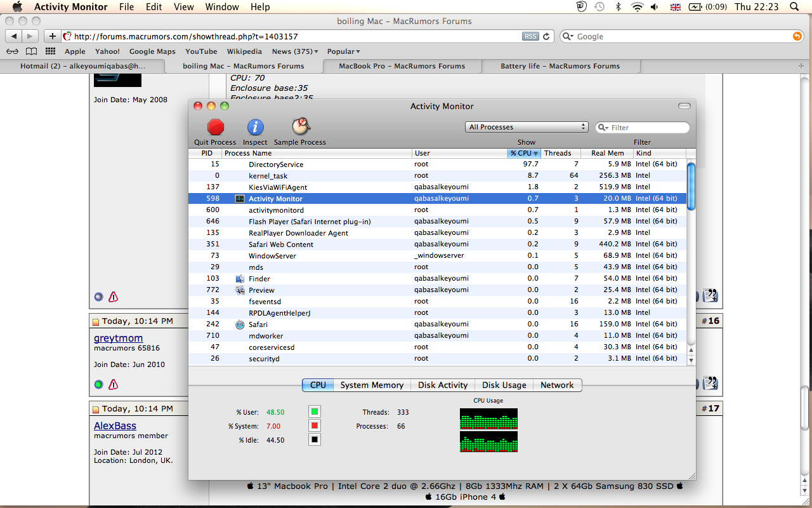The width and height of the screenshot is (812, 508).
Task: Open AlexBass user profile link
Action: (115, 426)
